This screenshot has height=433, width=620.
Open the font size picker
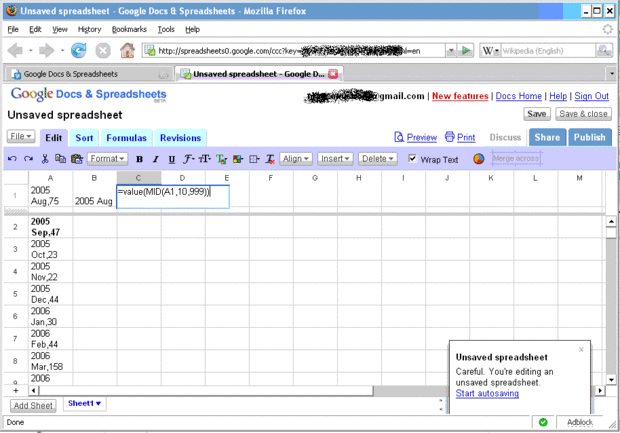204,159
